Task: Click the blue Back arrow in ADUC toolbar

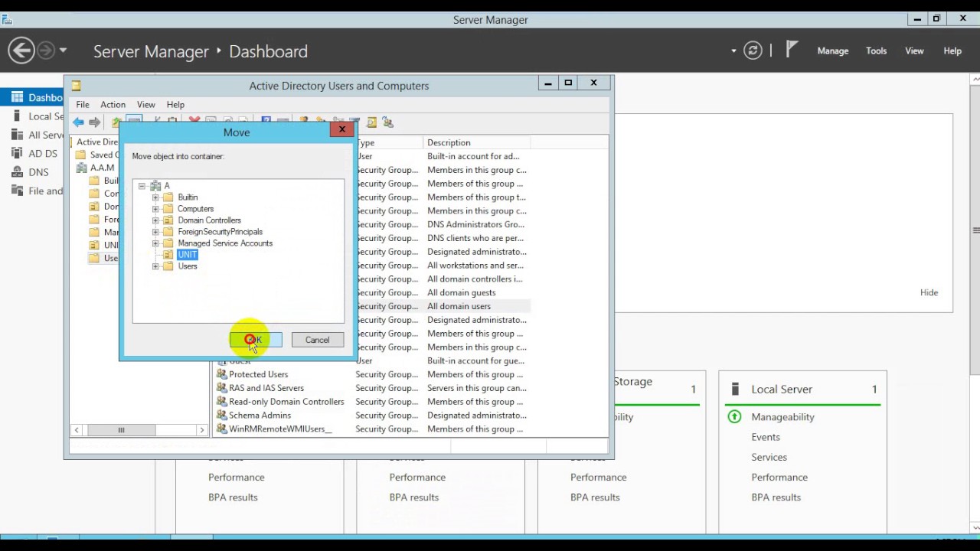Action: tap(78, 122)
